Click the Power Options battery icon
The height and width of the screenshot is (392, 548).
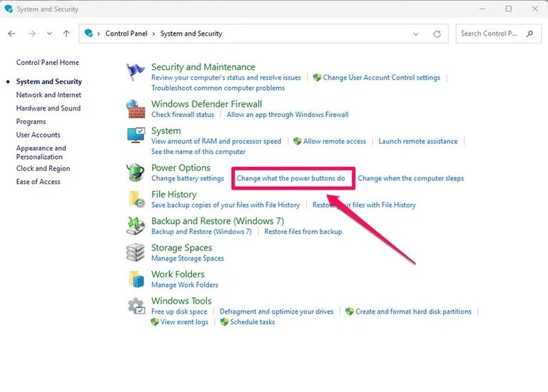(x=136, y=172)
